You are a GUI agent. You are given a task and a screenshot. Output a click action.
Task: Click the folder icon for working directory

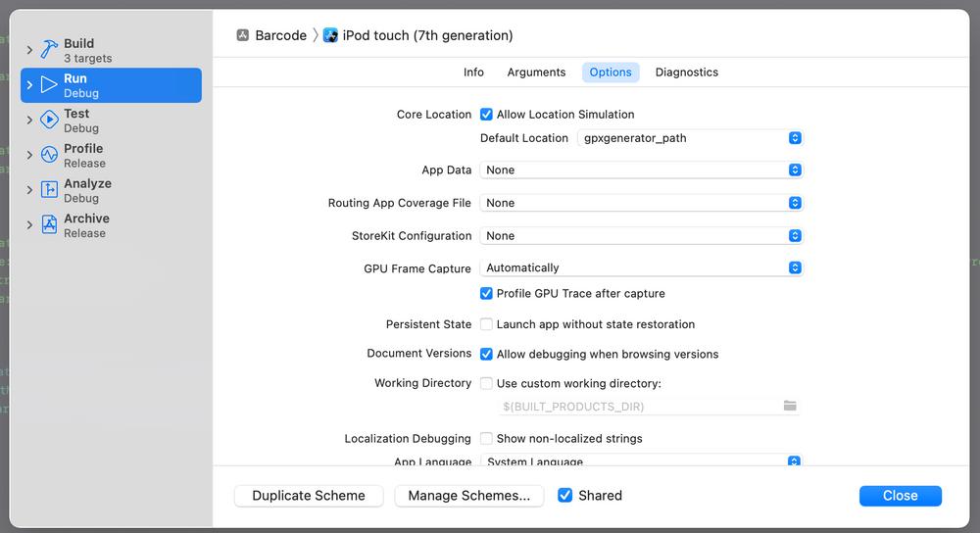click(790, 406)
